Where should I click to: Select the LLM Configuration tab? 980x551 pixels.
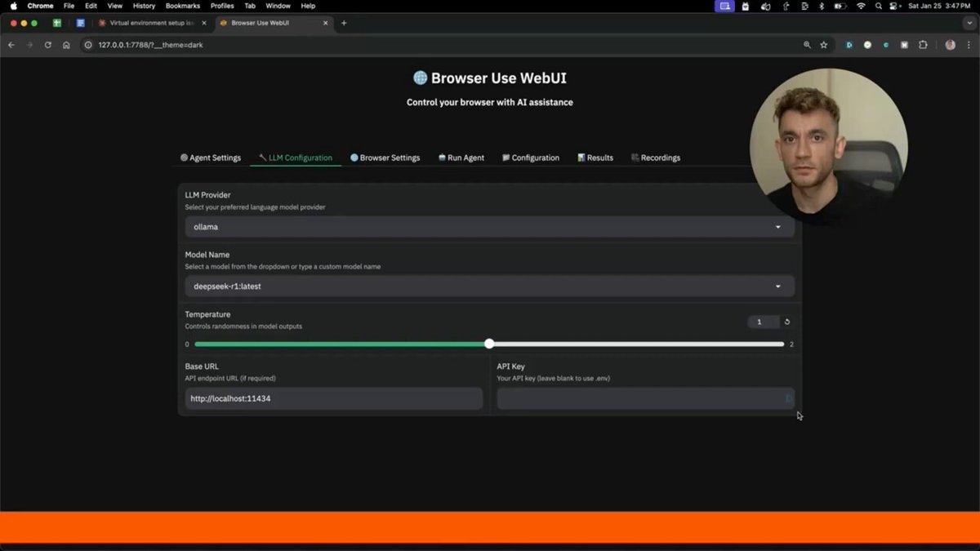point(296,158)
